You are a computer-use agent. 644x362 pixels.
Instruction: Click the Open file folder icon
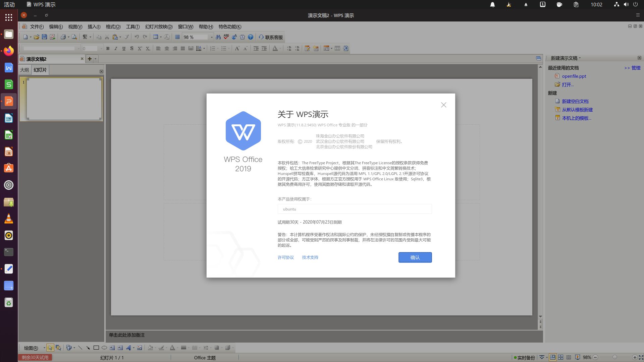coord(36,37)
